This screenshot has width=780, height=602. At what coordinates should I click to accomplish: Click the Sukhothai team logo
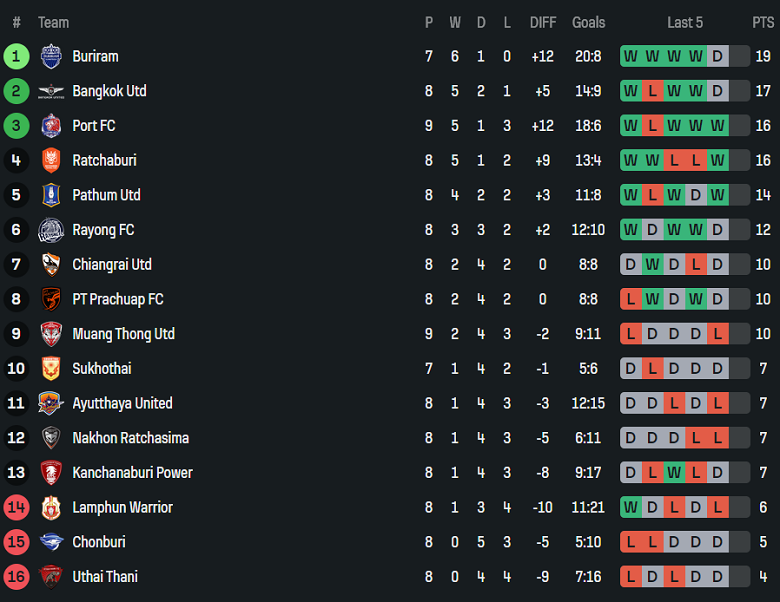[x=51, y=369]
